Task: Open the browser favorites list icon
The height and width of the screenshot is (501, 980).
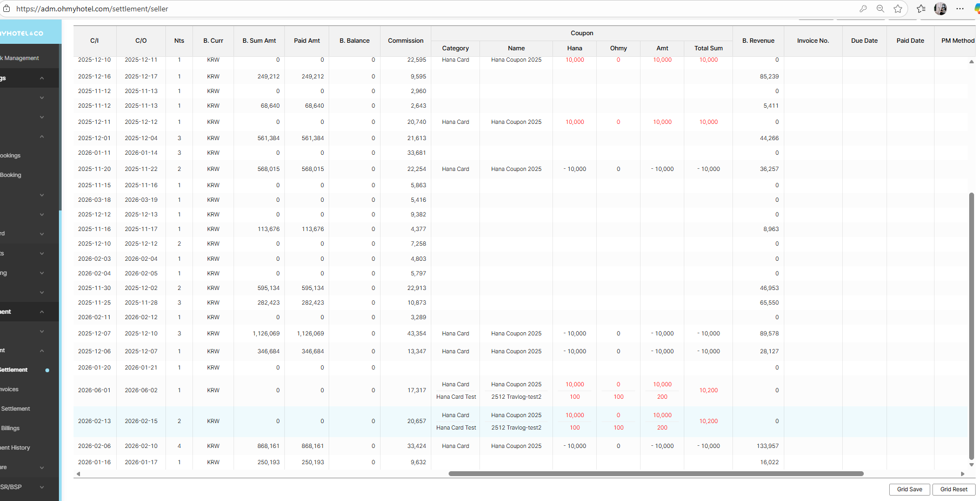Action: point(921,9)
